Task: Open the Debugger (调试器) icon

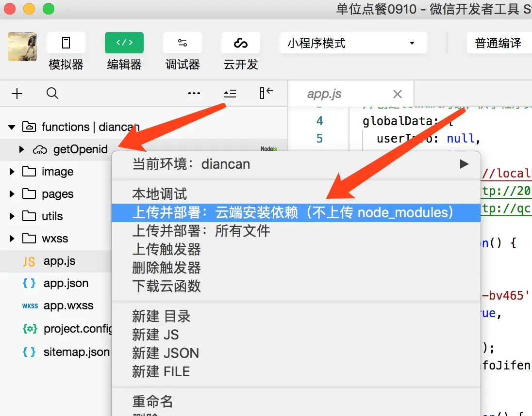Action: click(x=183, y=43)
